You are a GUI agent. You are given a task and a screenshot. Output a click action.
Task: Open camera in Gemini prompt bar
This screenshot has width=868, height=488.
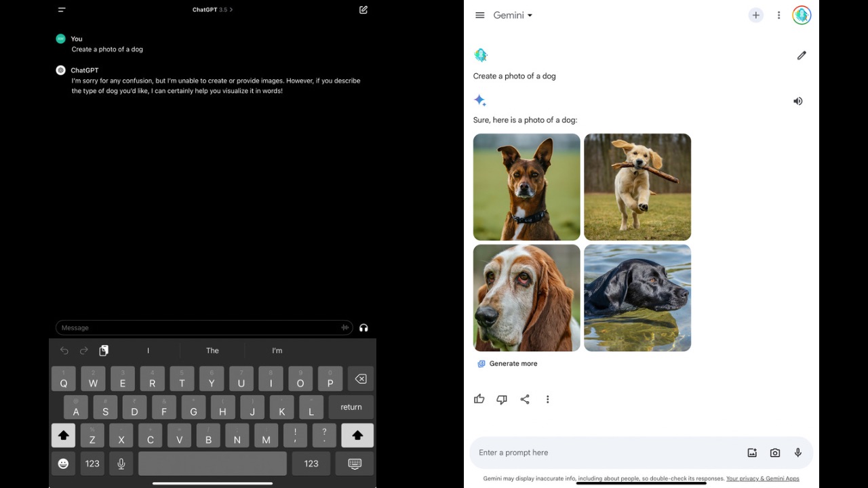(x=775, y=453)
